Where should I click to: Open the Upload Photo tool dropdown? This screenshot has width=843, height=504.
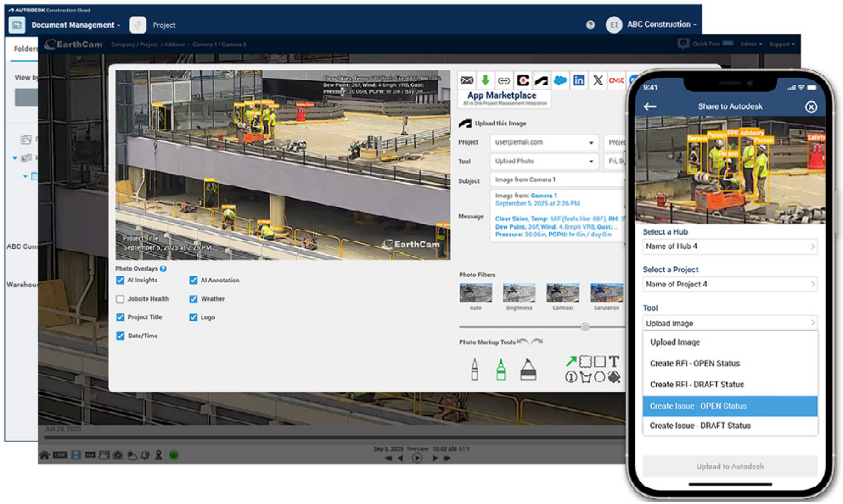tap(544, 162)
